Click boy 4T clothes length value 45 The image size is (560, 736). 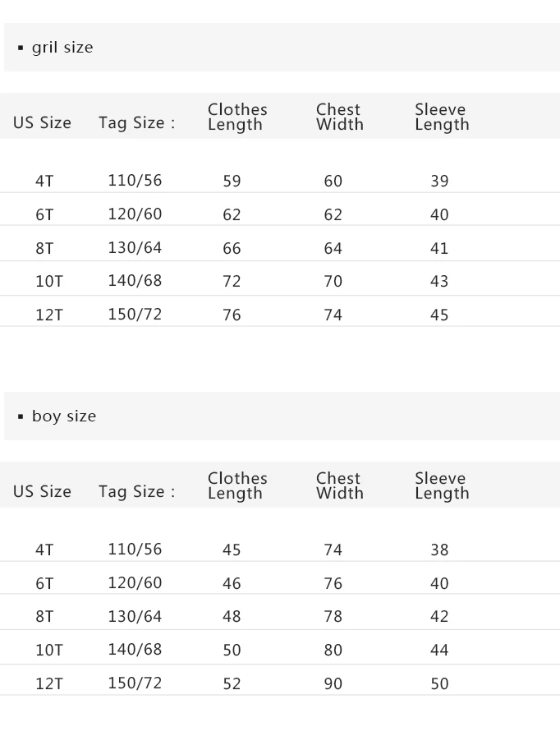232,550
